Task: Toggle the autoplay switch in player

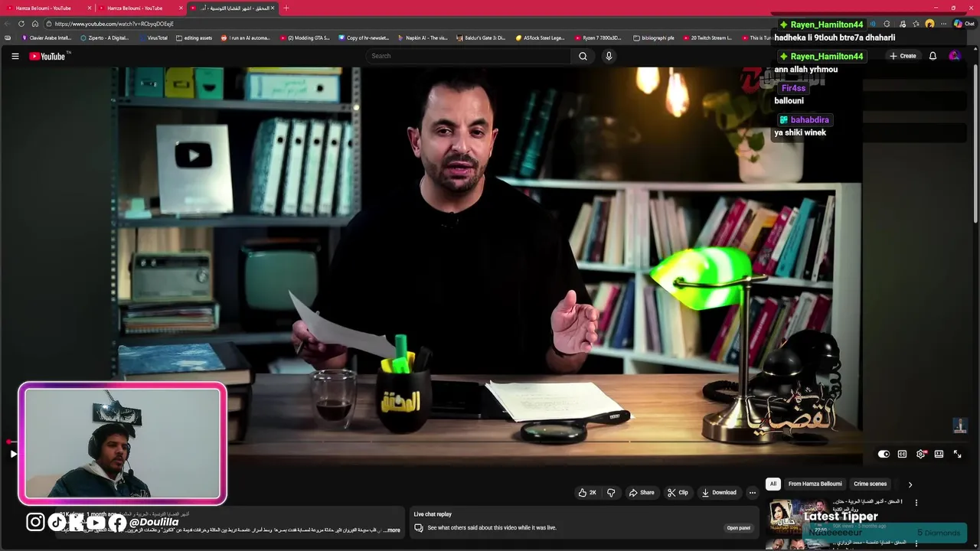Action: [884, 454]
